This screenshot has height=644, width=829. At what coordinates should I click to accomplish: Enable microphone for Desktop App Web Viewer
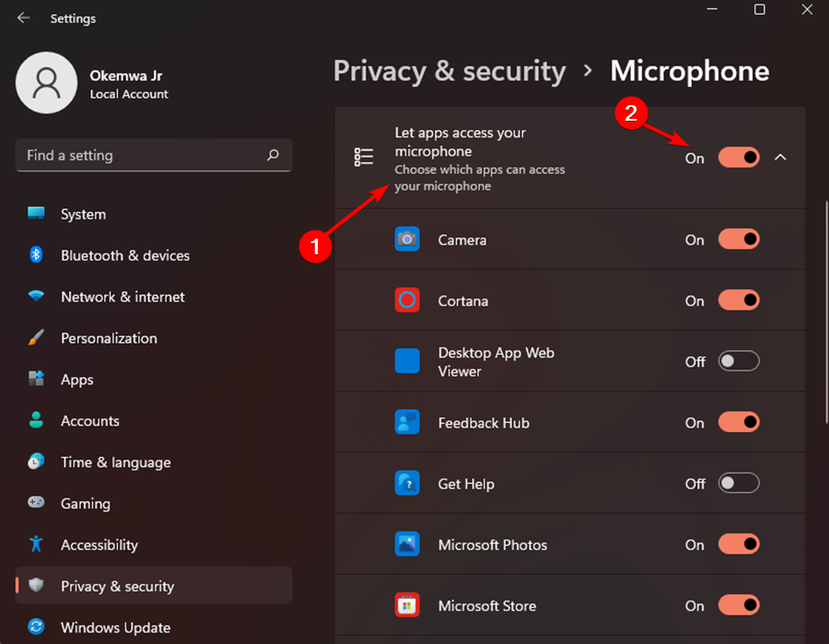click(738, 362)
